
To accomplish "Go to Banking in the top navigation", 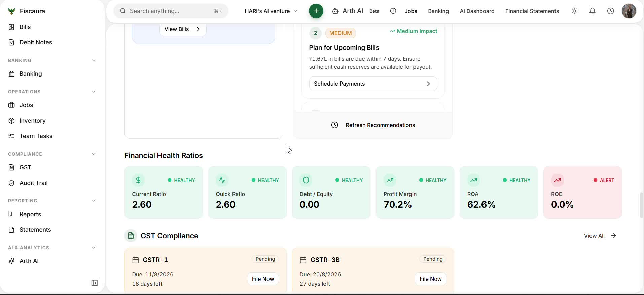I will [438, 11].
